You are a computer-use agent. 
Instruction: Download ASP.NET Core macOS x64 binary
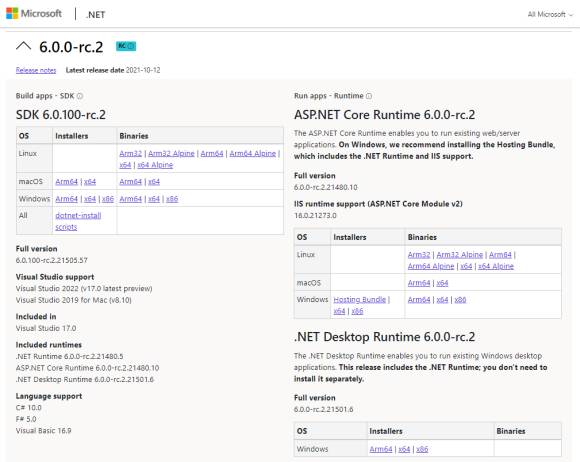click(442, 283)
